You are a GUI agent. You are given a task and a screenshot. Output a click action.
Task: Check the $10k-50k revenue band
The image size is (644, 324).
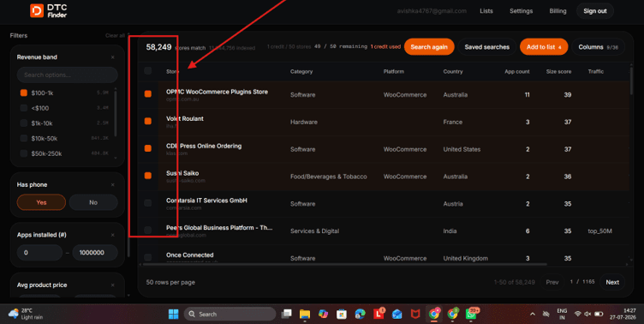pos(24,139)
